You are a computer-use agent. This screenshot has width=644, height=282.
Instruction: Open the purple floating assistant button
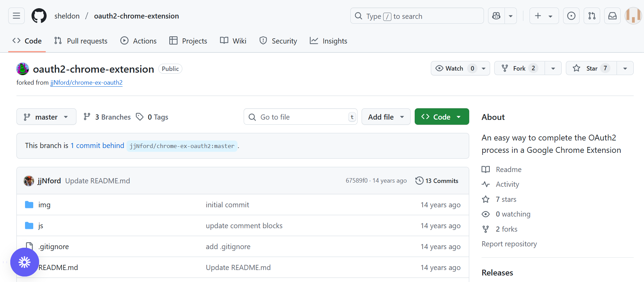point(25,262)
